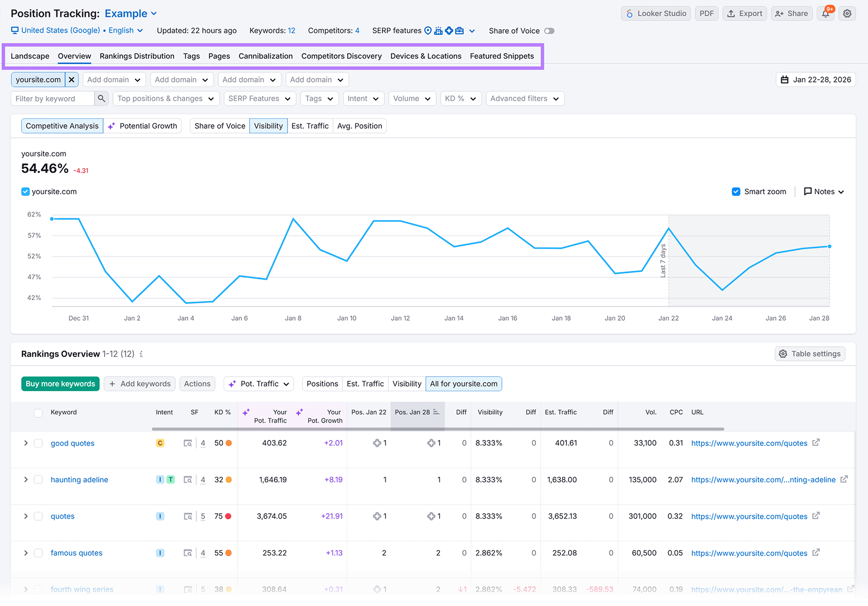This screenshot has height=606, width=868.
Task: Click the Filter by keyword input field
Action: tap(52, 98)
